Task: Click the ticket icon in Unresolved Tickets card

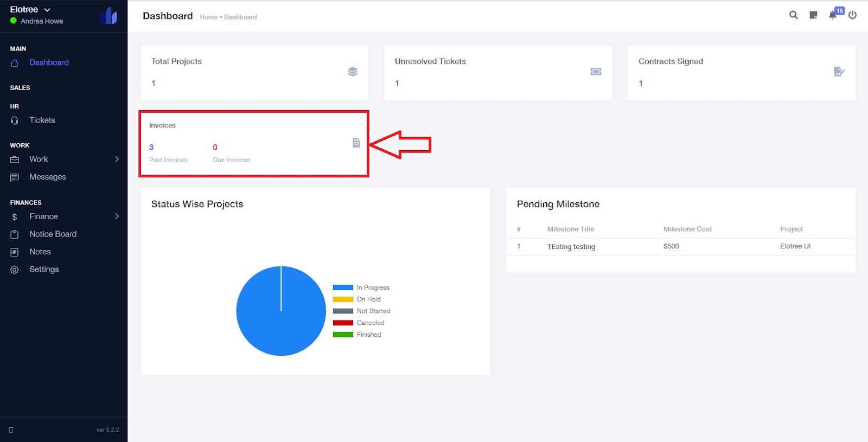Action: point(596,72)
